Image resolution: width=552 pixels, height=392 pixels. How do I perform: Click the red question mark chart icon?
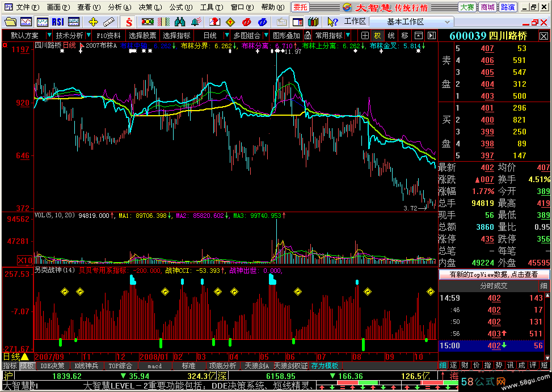(214, 22)
